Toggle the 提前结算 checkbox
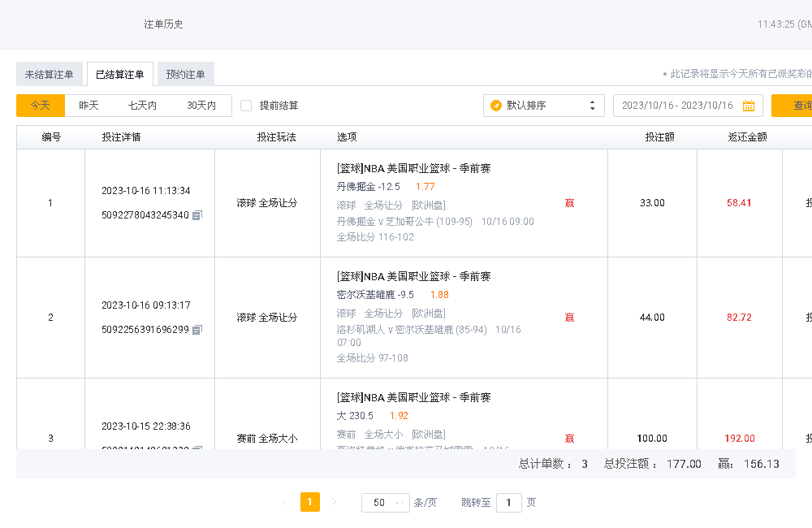Viewport: 812px width, 528px height. pos(246,106)
